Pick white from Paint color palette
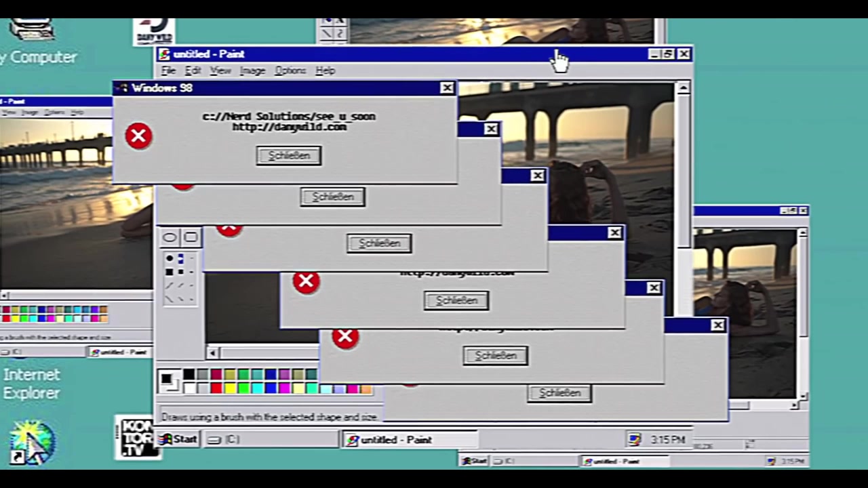This screenshot has width=868, height=488. [x=189, y=388]
